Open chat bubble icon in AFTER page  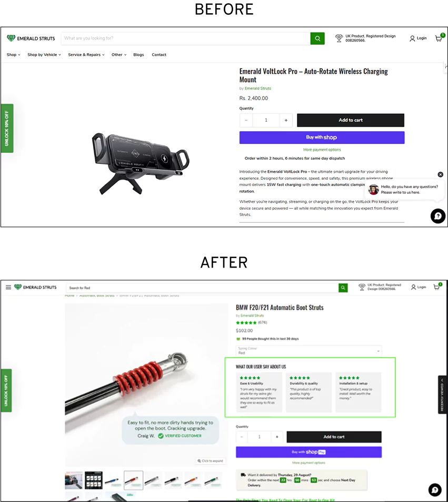coord(435,490)
